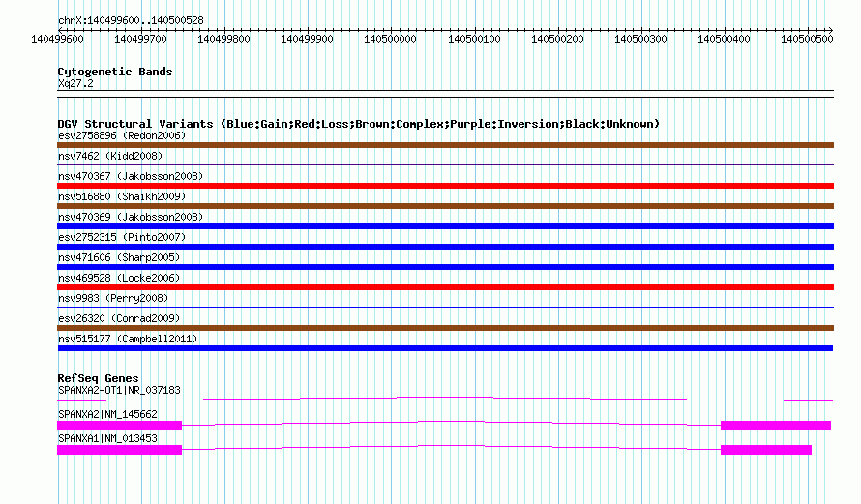Click ruler position 140500100
This screenshot has width=861, height=504.
[x=474, y=39]
